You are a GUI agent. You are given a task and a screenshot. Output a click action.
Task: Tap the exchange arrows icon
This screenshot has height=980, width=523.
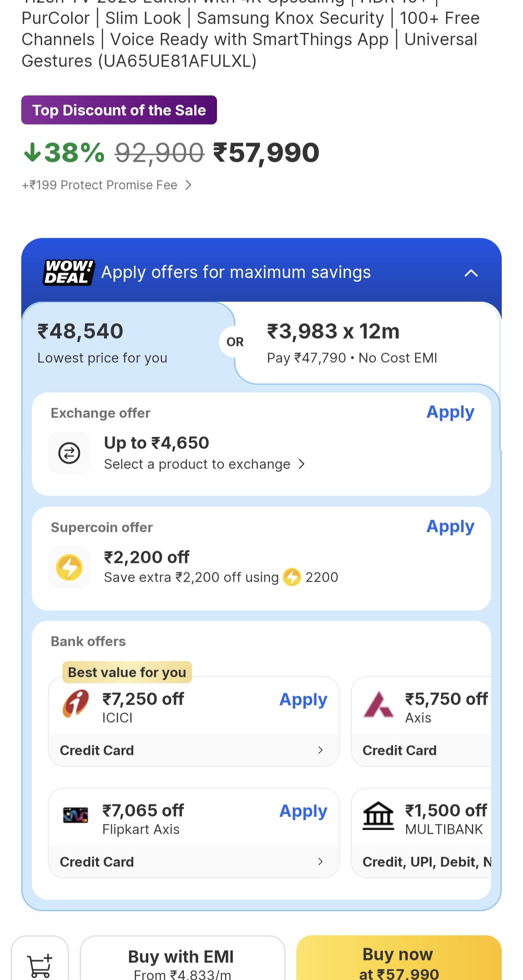click(x=69, y=453)
